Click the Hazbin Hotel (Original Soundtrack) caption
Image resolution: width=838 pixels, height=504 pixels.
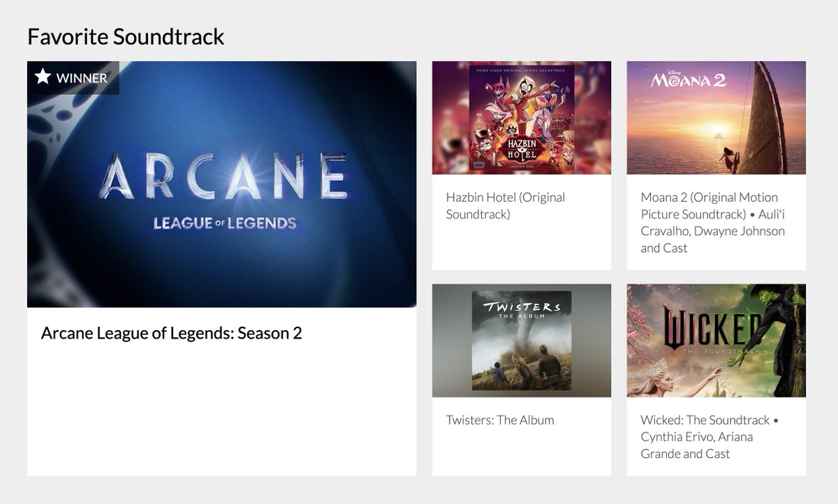[x=506, y=206]
